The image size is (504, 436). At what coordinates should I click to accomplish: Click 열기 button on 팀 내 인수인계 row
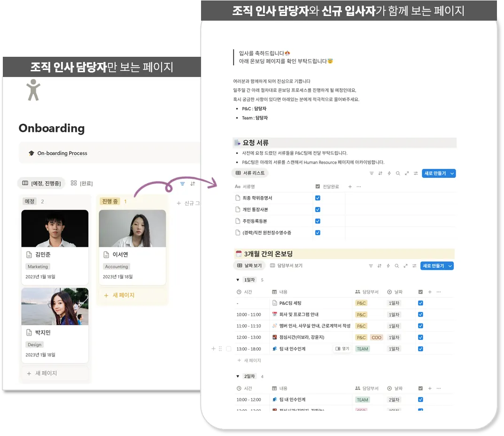(x=342, y=349)
